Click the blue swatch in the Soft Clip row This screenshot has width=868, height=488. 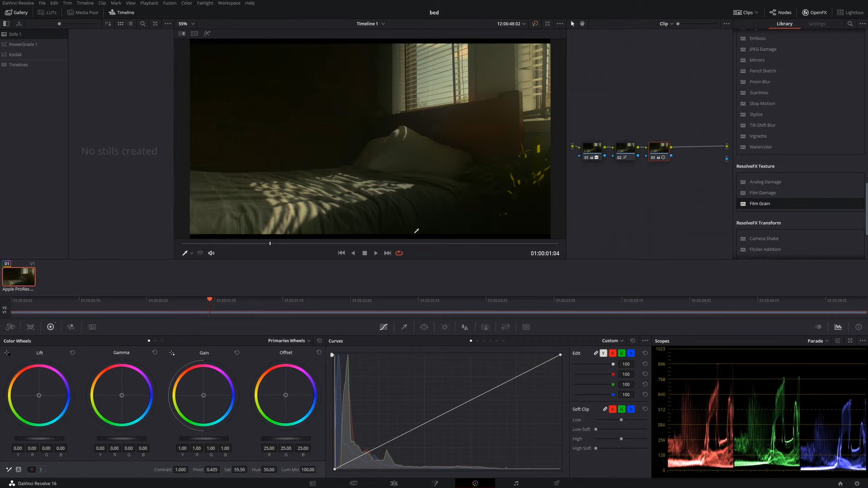pos(630,409)
